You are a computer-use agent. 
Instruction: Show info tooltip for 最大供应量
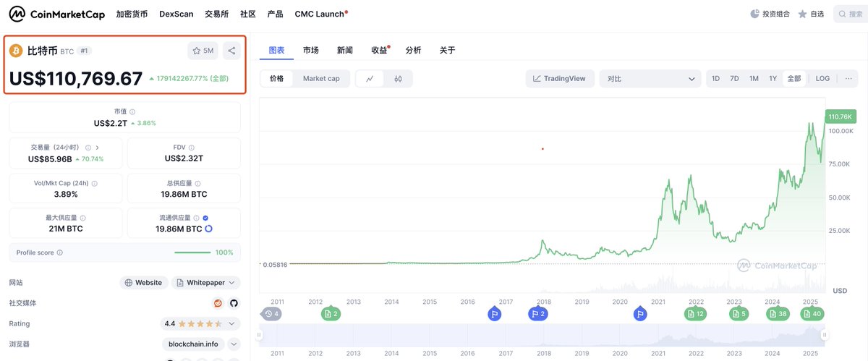click(x=83, y=217)
